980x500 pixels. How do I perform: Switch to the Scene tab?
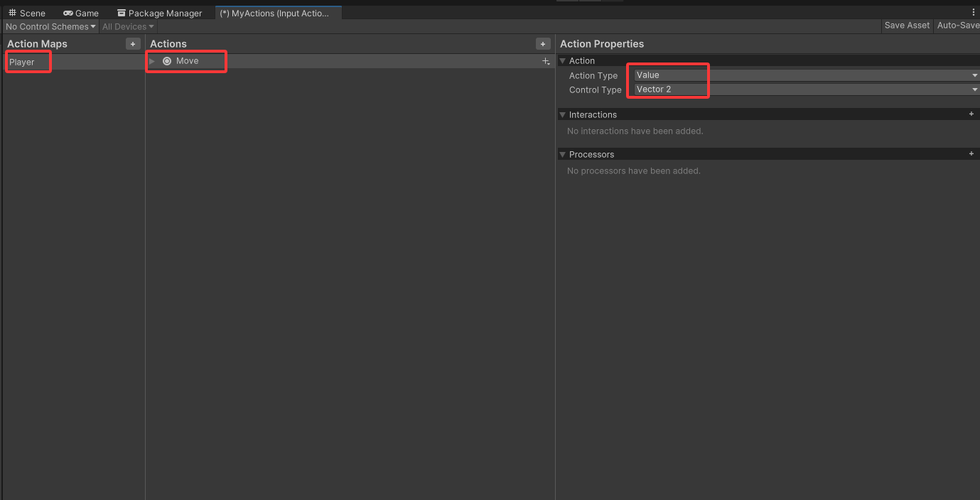(27, 13)
